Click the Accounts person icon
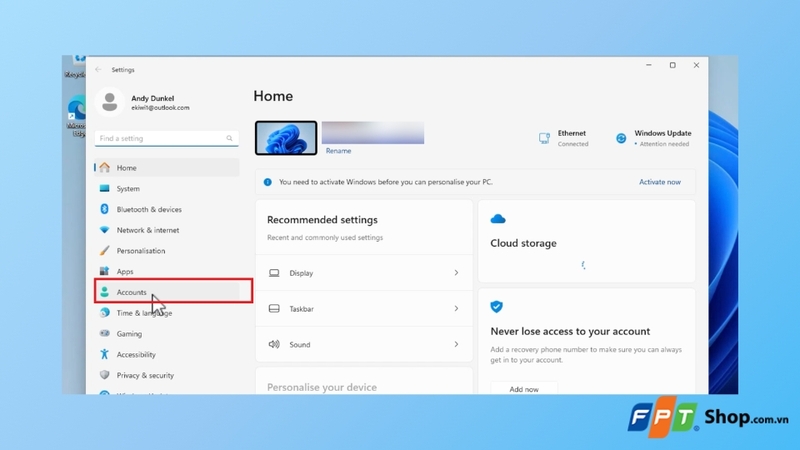Viewport: 800px width, 450px height. [x=105, y=292]
